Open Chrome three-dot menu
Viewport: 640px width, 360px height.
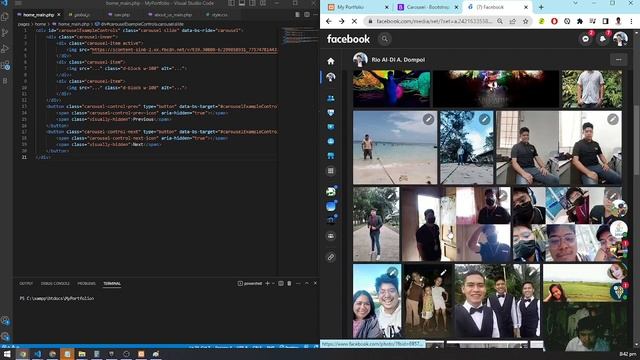631,21
